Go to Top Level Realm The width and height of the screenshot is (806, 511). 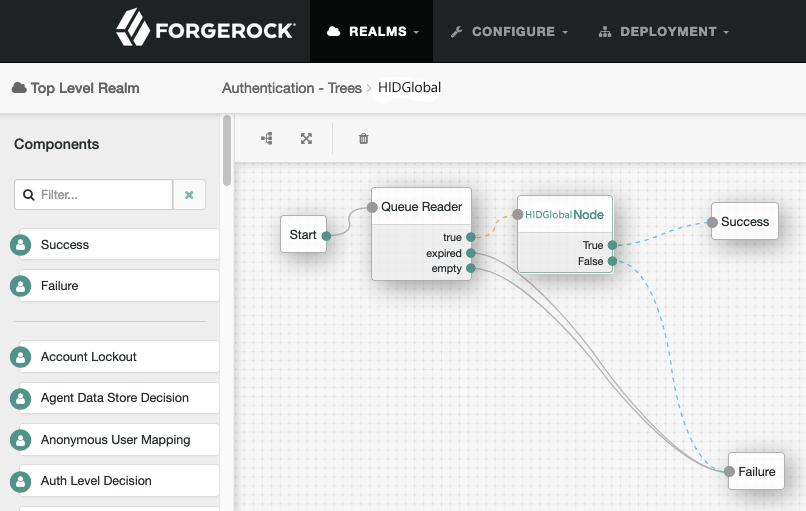click(x=85, y=88)
